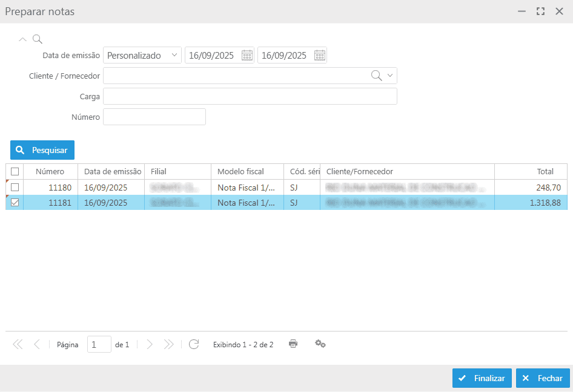Sort by the Total column header
573x392 pixels.
531,172
